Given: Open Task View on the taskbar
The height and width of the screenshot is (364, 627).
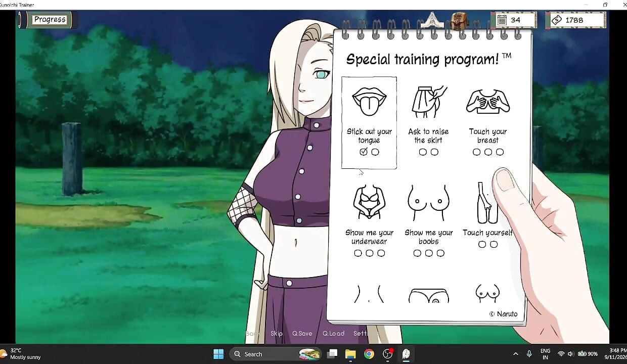Looking at the screenshot, I should click(332, 354).
